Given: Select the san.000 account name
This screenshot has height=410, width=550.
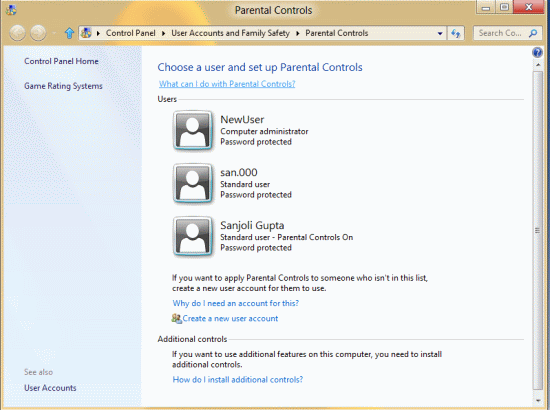Looking at the screenshot, I should pyautogui.click(x=239, y=173).
